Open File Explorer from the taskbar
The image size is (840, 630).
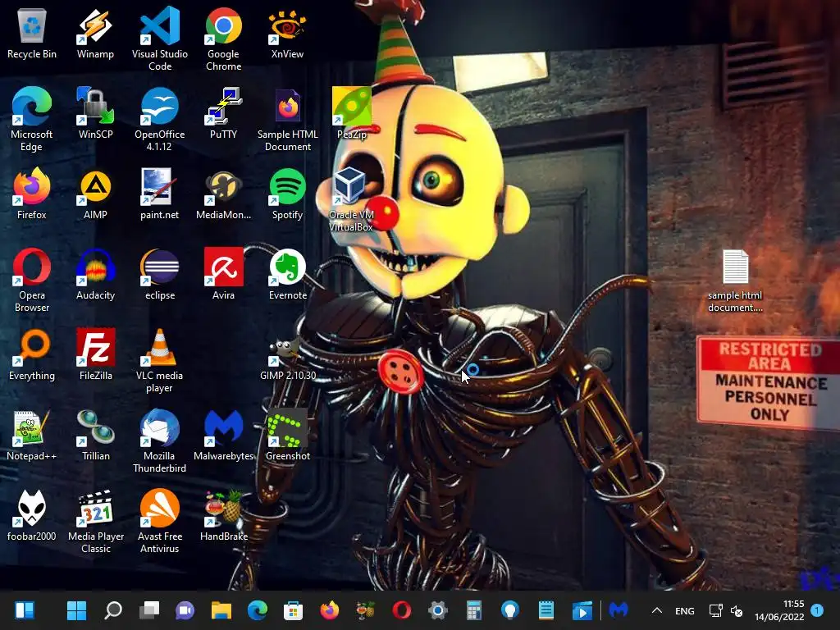221,610
